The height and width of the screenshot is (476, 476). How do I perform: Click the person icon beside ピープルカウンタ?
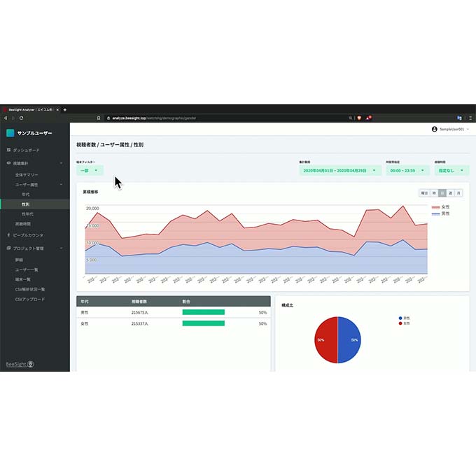(8, 235)
